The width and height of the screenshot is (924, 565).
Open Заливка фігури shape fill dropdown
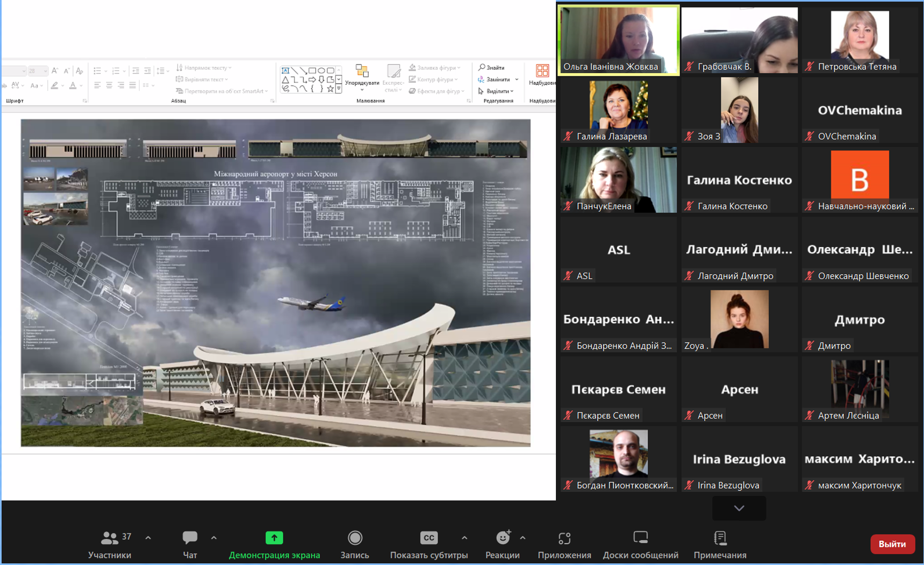click(435, 68)
